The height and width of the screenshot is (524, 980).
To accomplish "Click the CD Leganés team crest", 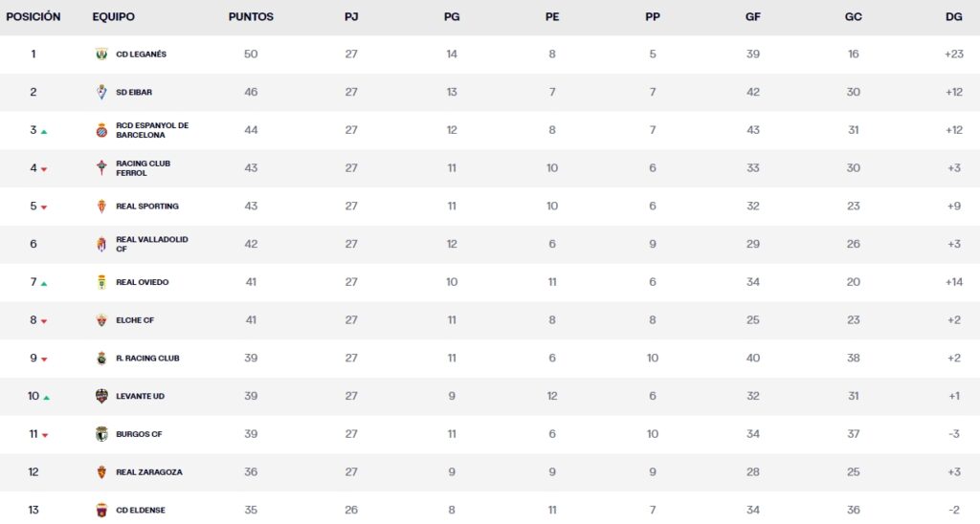I will coord(102,55).
